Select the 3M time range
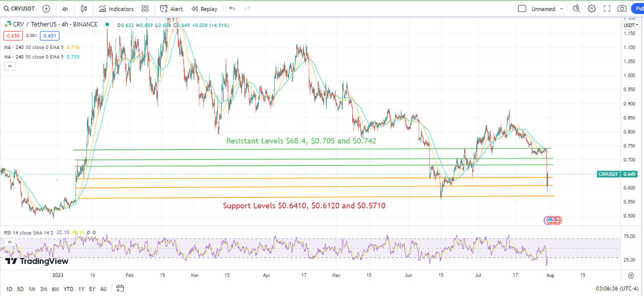Screen dimensions: 644x296 click(x=43, y=289)
